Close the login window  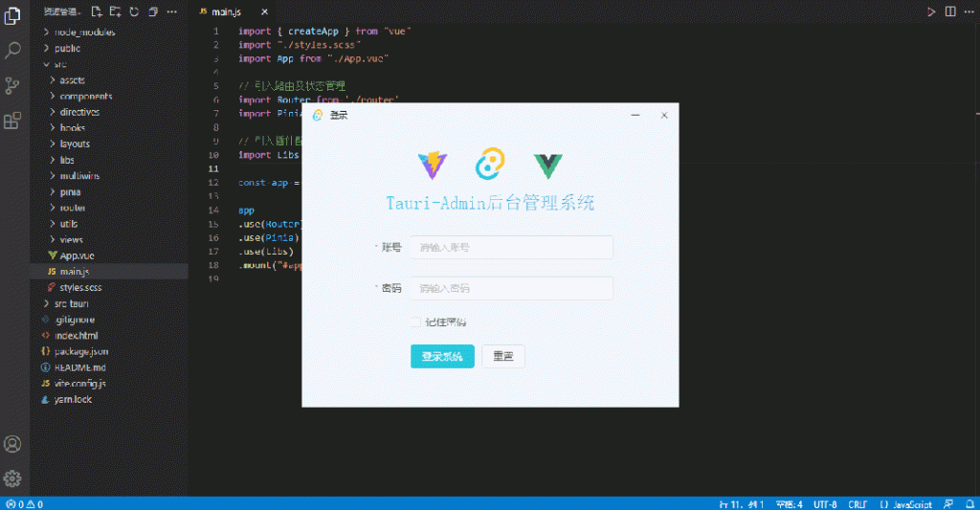pos(664,115)
